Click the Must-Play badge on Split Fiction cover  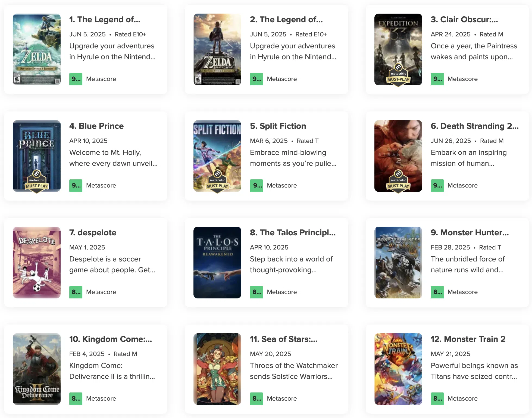(217, 182)
